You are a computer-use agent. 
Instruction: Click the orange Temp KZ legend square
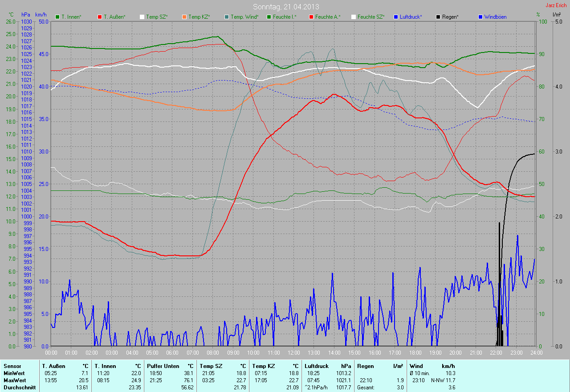click(x=184, y=17)
